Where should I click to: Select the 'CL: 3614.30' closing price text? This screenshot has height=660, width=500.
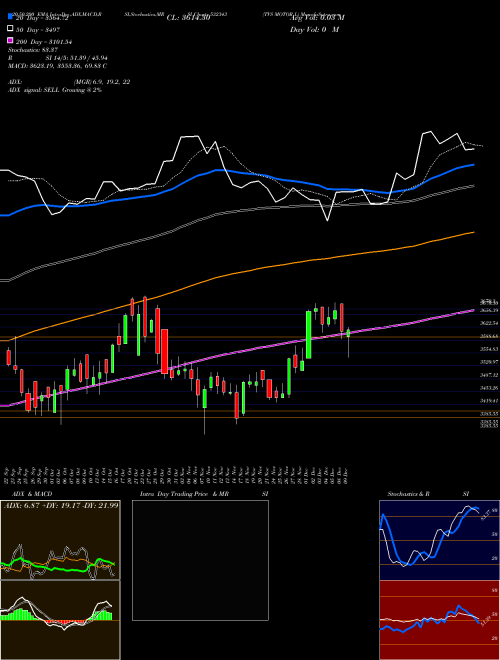click(188, 18)
